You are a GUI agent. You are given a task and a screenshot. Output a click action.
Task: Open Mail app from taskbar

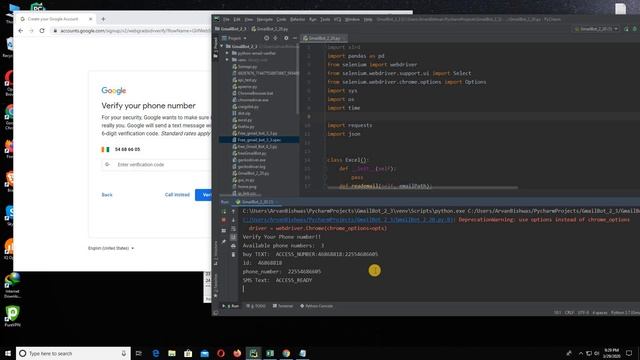coord(204,353)
